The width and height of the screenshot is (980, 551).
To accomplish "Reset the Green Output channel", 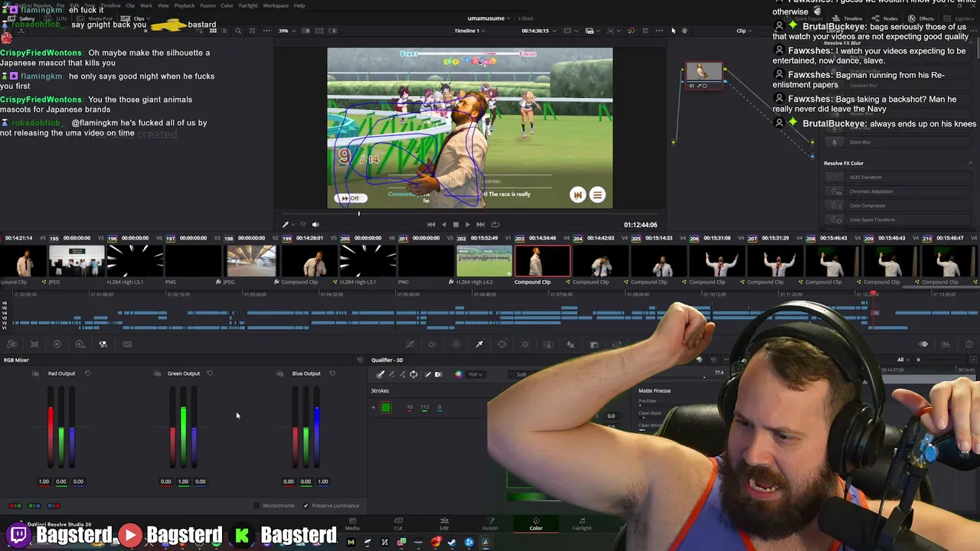I will pyautogui.click(x=210, y=373).
